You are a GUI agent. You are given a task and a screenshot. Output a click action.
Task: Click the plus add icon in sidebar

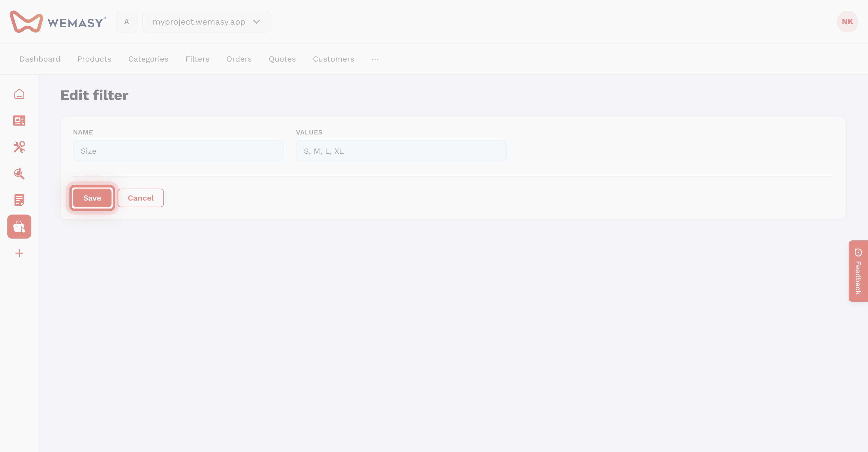[19, 253]
